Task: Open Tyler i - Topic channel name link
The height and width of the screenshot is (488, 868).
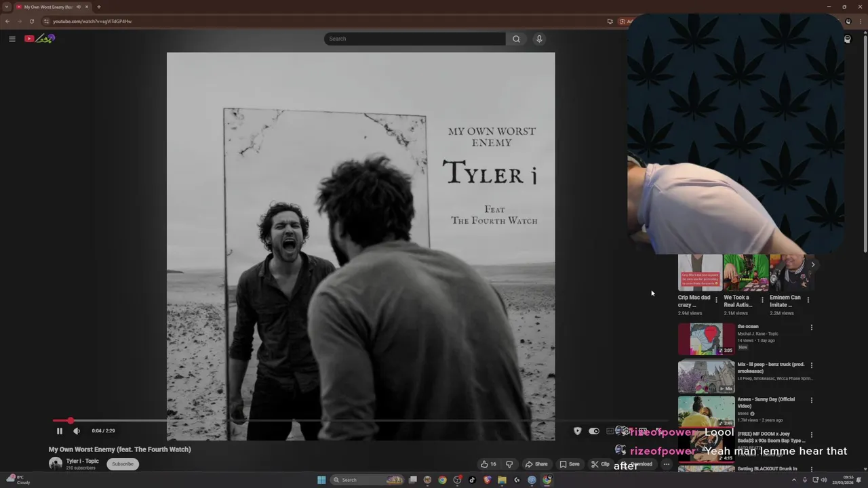Action: tap(82, 461)
